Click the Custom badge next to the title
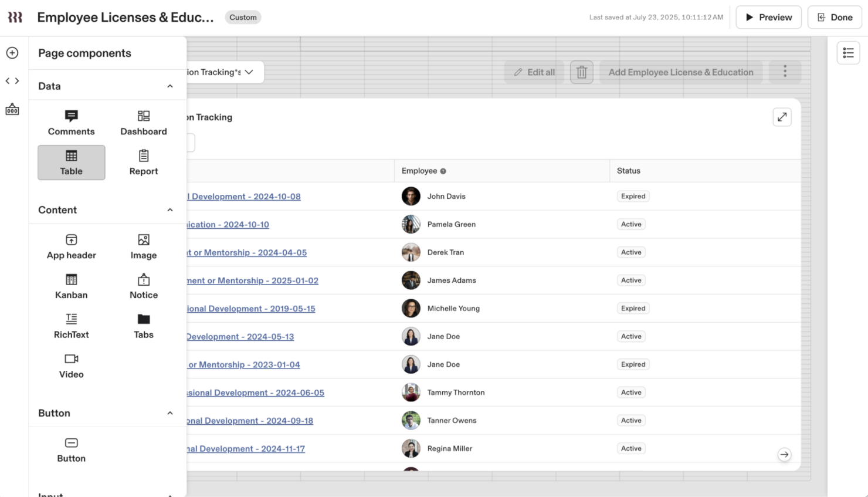 pos(243,17)
